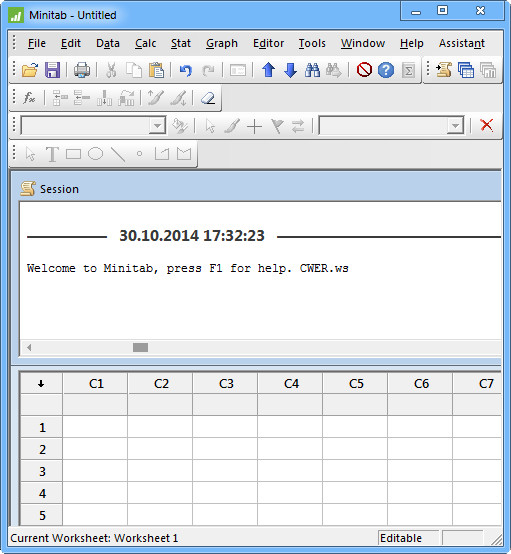Click the Session scrollbar left arrow

(x=29, y=347)
